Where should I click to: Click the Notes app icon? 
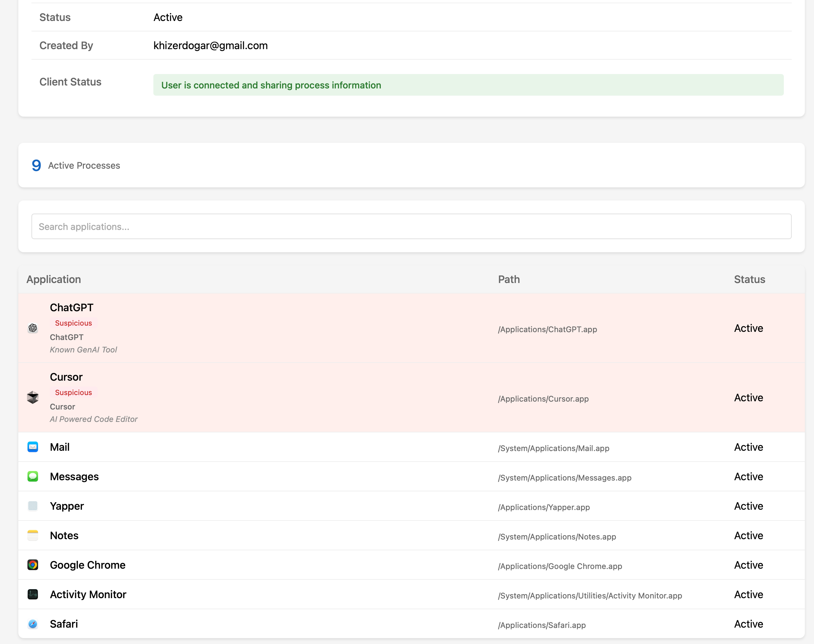click(33, 535)
